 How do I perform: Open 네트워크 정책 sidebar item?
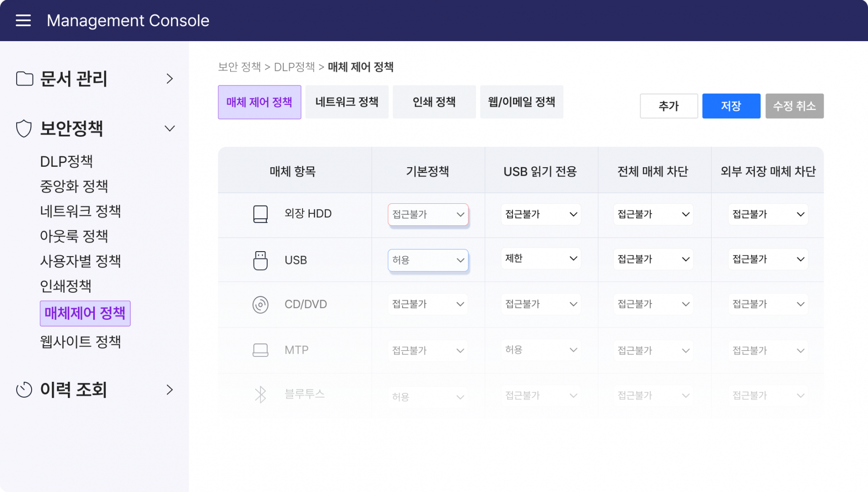pyautogui.click(x=80, y=211)
